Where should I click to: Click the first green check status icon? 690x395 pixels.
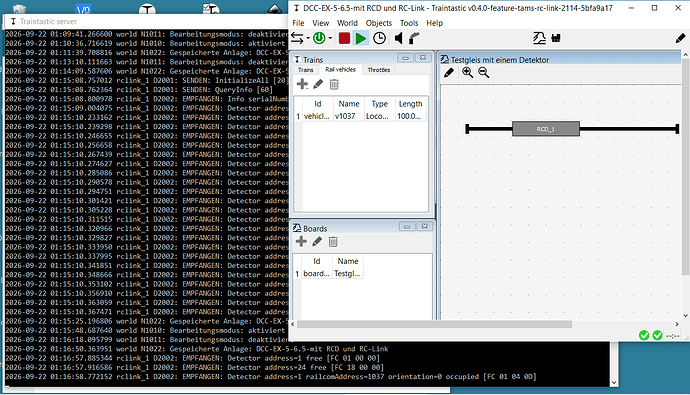644,336
